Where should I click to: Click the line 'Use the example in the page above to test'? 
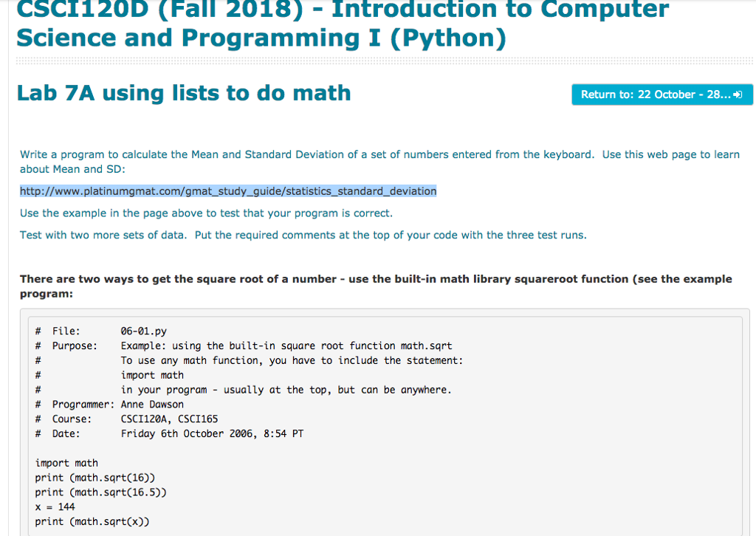(x=207, y=213)
